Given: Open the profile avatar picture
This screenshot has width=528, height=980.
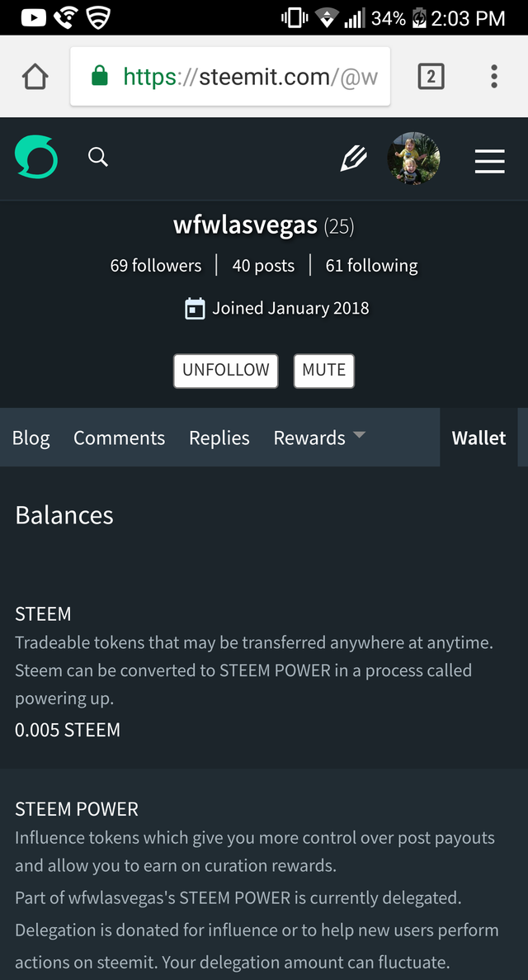Looking at the screenshot, I should click(413, 159).
